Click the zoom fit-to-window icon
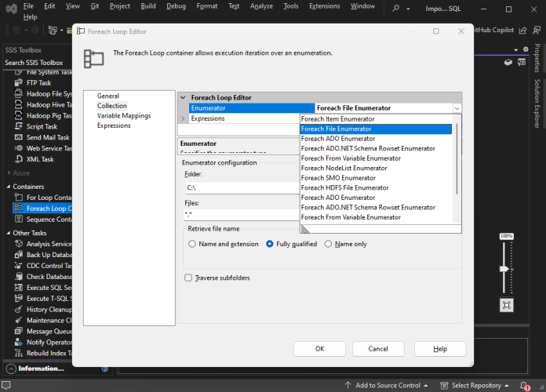The height and width of the screenshot is (392, 546). point(507,305)
